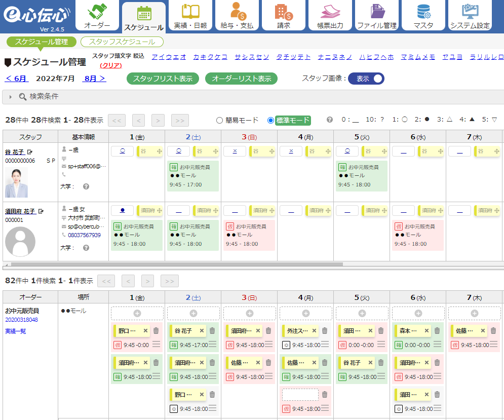Screen dimensions: 504x420
Task: Select the 標準モード radio button
Action: [x=270, y=120]
